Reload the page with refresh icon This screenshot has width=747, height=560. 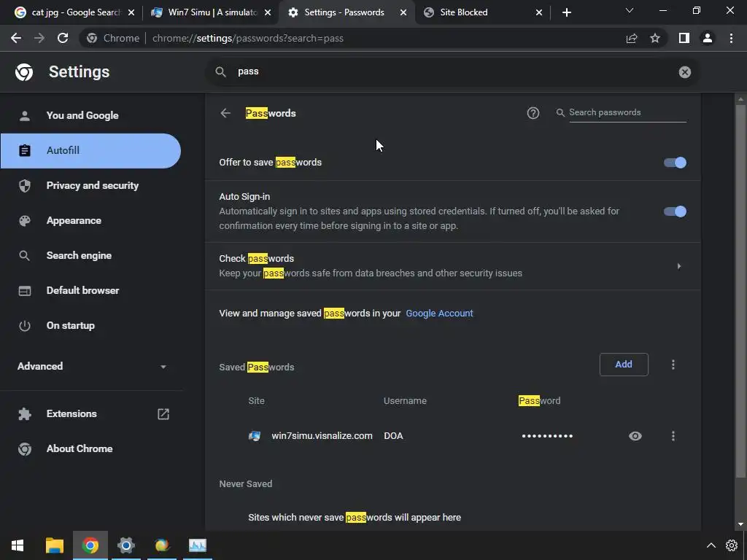tap(63, 38)
